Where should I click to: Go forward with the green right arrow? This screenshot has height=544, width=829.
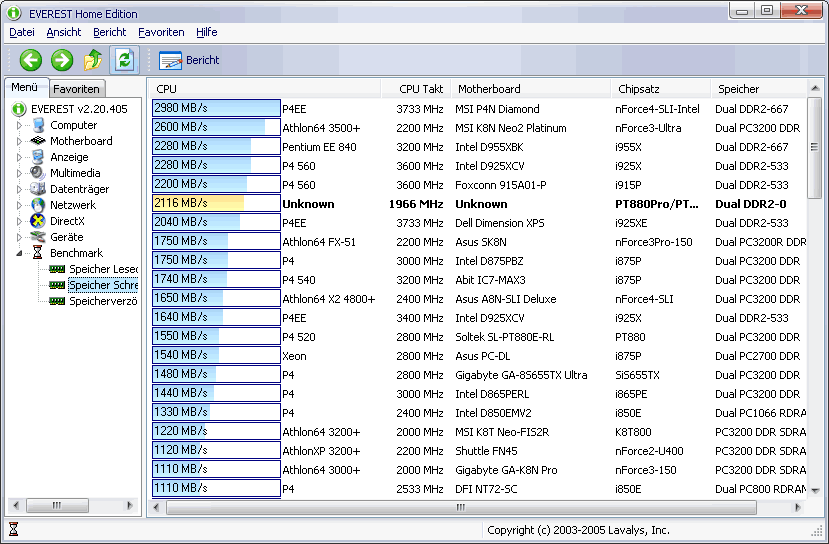62,60
